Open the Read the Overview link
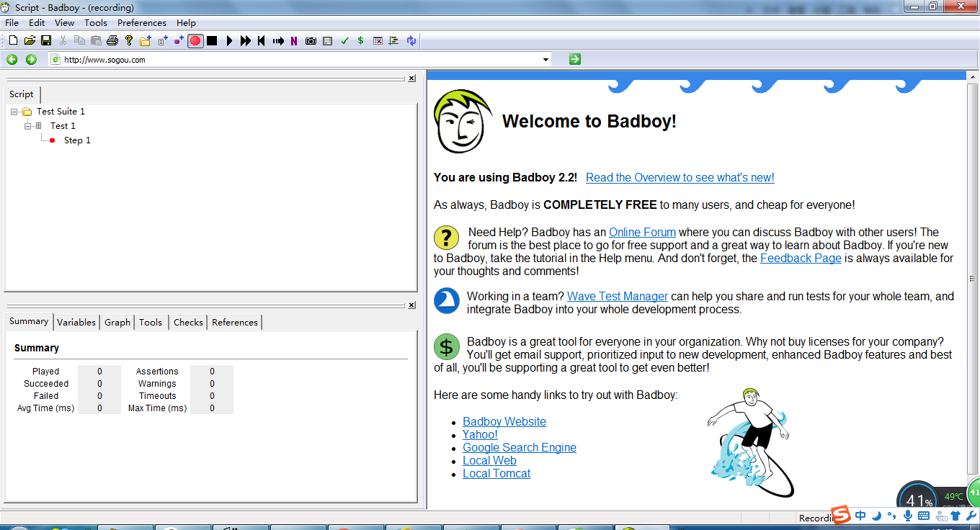This screenshot has width=980, height=530. (x=680, y=177)
